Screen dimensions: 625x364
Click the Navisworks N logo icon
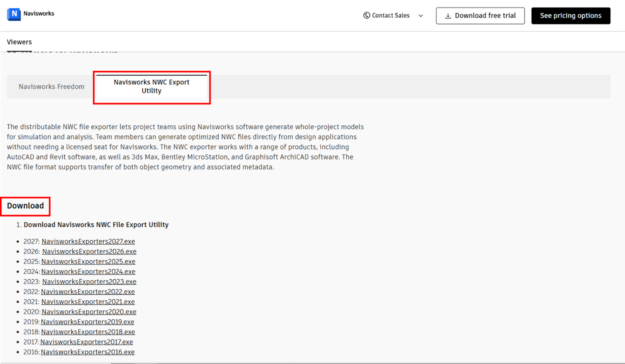14,14
